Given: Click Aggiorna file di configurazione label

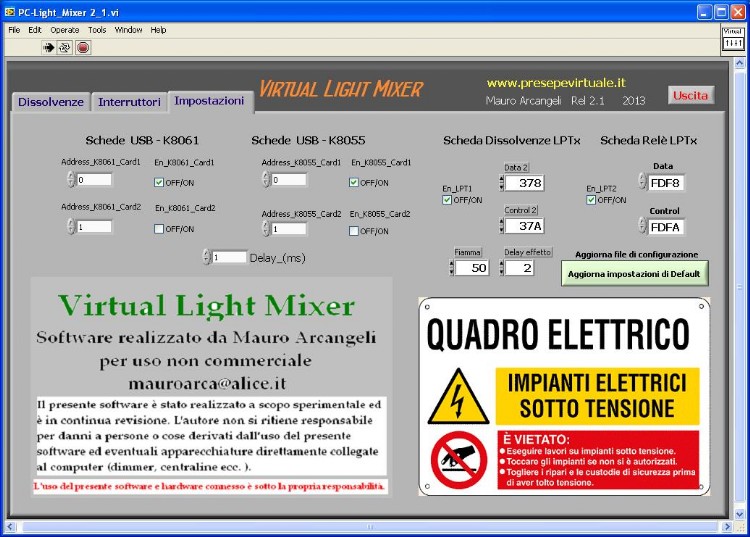Looking at the screenshot, I should pyautogui.click(x=637, y=254).
